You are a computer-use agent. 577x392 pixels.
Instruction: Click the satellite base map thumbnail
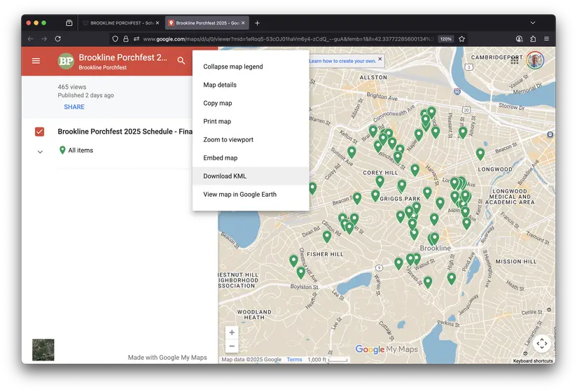tap(43, 349)
